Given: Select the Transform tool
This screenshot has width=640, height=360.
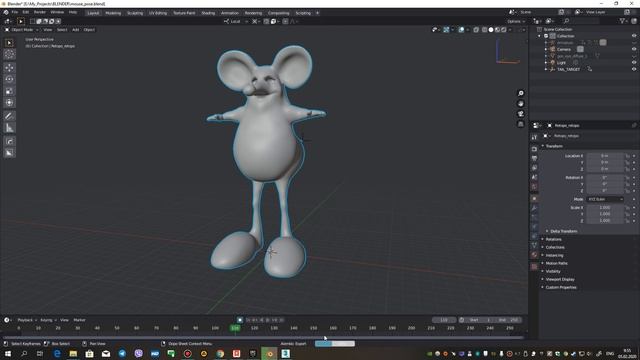Looking at the screenshot, I should click(9, 102).
